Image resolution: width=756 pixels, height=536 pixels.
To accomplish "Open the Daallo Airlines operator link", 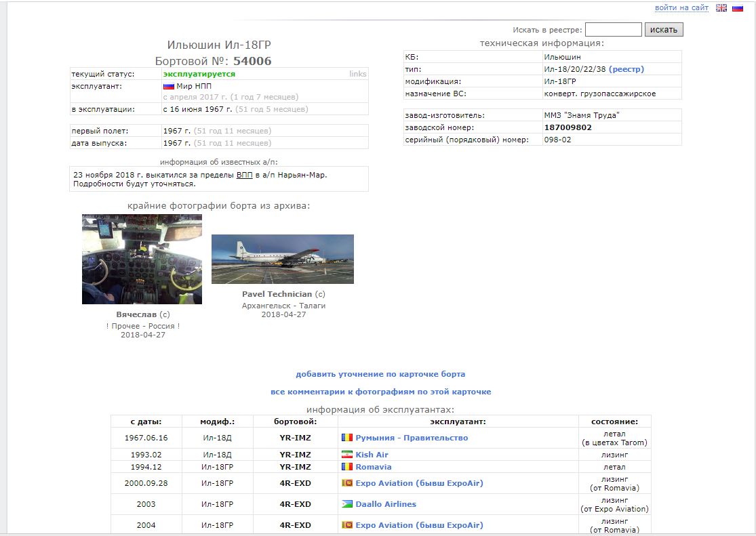I will coord(386,504).
